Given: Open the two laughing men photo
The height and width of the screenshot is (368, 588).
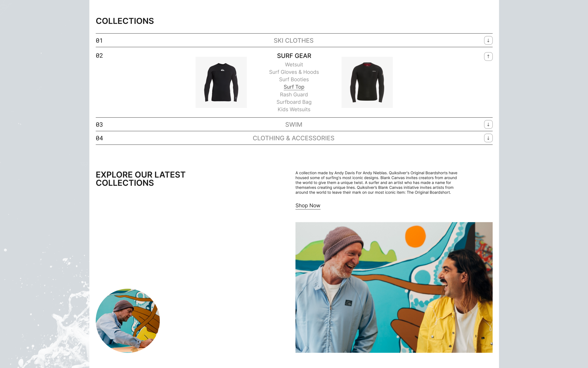Looking at the screenshot, I should point(394,287).
